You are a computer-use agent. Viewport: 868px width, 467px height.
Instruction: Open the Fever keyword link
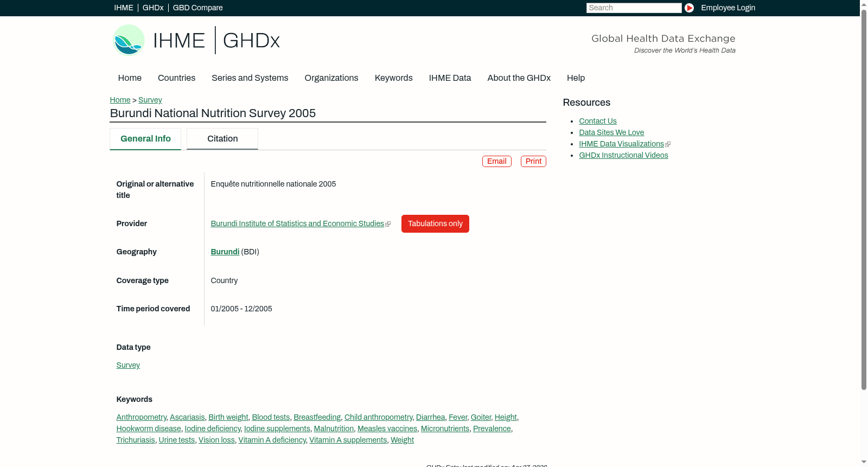458,417
